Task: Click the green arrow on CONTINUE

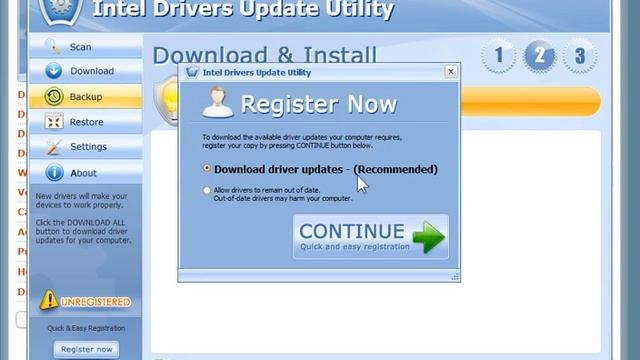Action: point(429,237)
